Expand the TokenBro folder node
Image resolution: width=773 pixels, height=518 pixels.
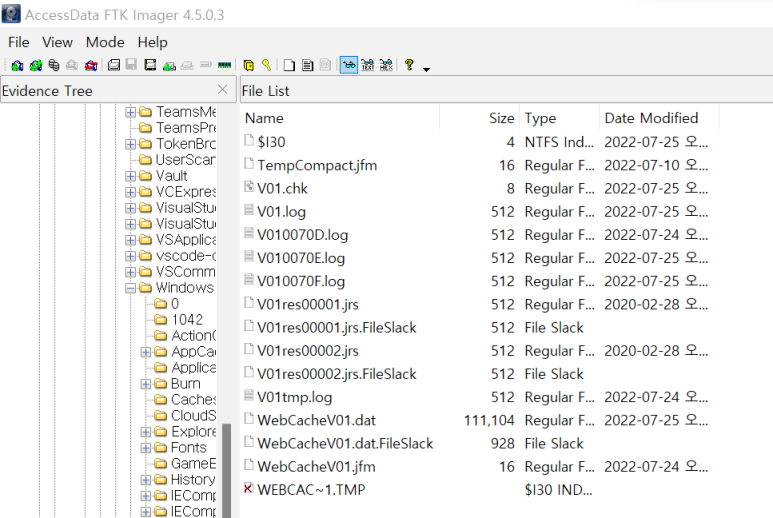130,144
